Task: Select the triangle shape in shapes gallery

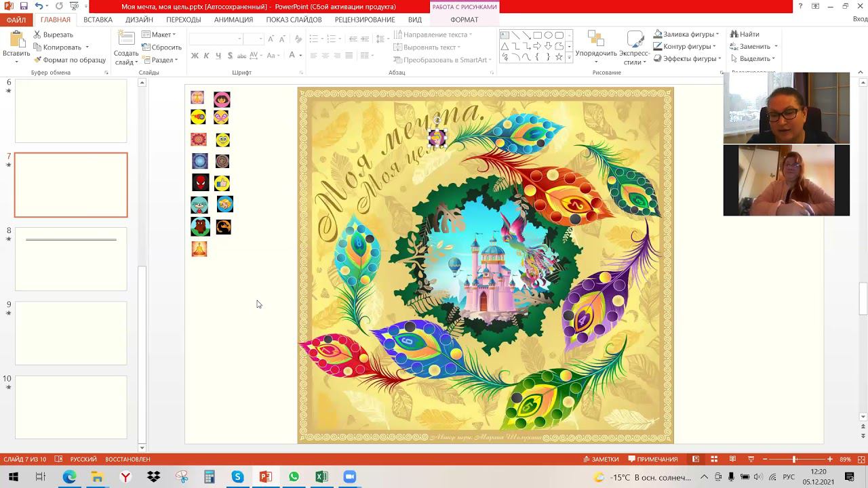Action: click(x=505, y=46)
